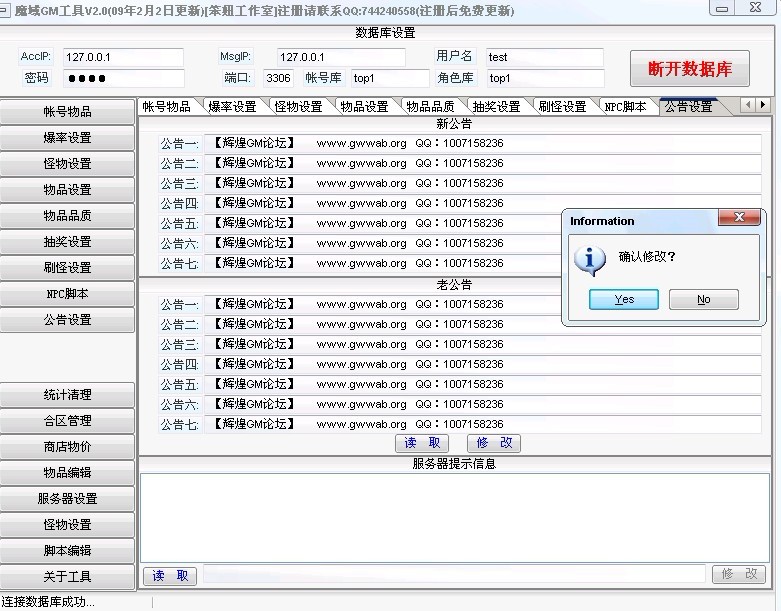Click No in the Information dialog
Screen dimensions: 781x611
(x=703, y=299)
